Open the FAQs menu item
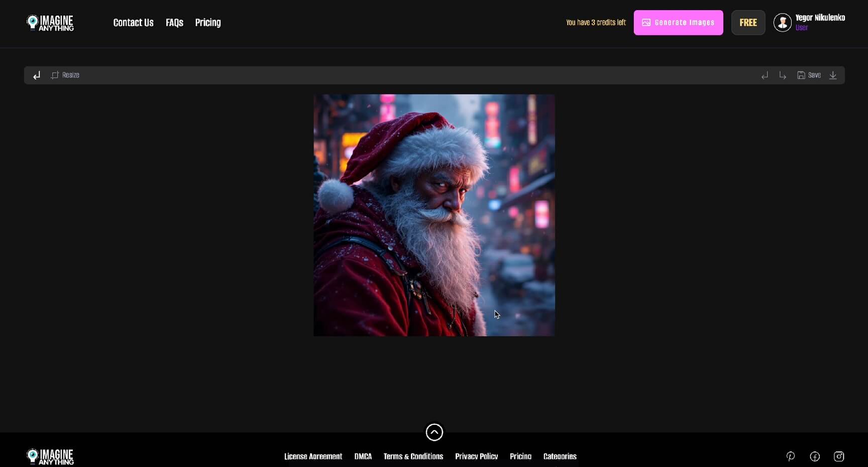This screenshot has height=467, width=868. [x=174, y=23]
